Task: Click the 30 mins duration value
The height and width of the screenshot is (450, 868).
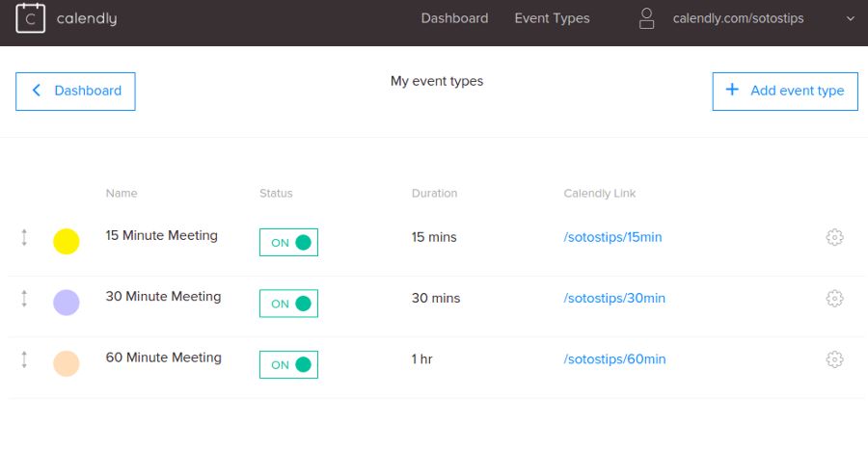Action: [x=436, y=299]
